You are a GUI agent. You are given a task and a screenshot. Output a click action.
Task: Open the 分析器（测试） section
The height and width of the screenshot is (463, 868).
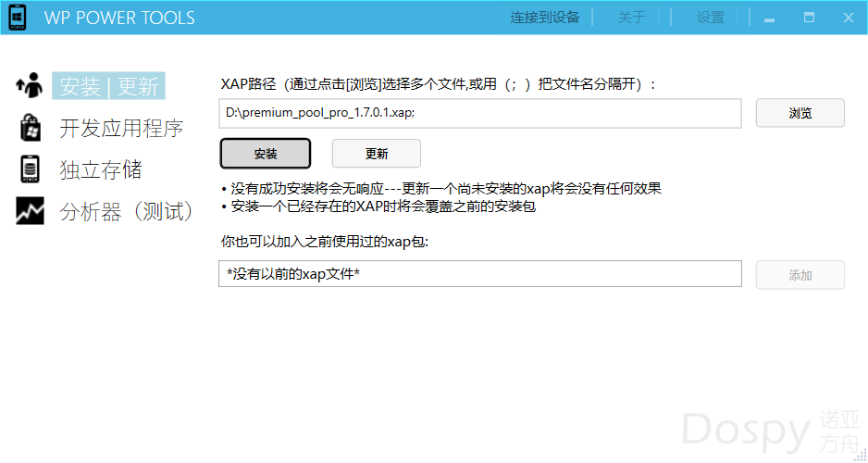click(127, 212)
